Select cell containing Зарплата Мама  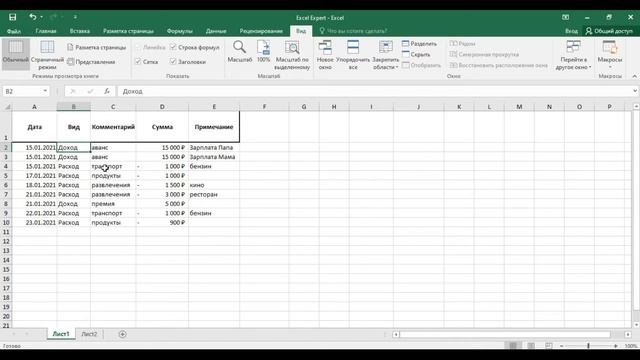[x=214, y=157]
